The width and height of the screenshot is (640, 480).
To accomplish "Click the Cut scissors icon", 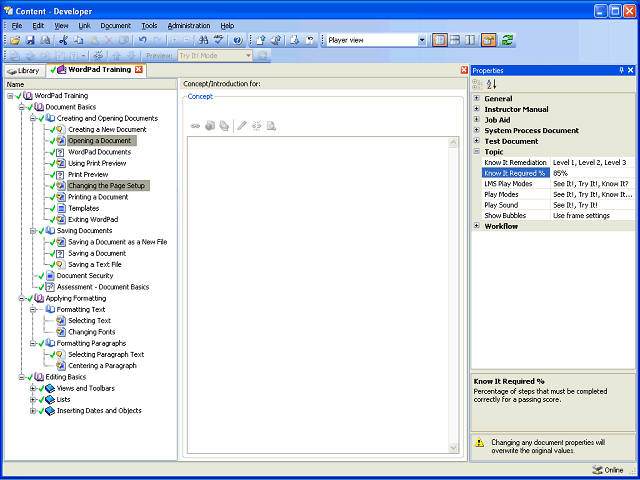I will point(63,40).
